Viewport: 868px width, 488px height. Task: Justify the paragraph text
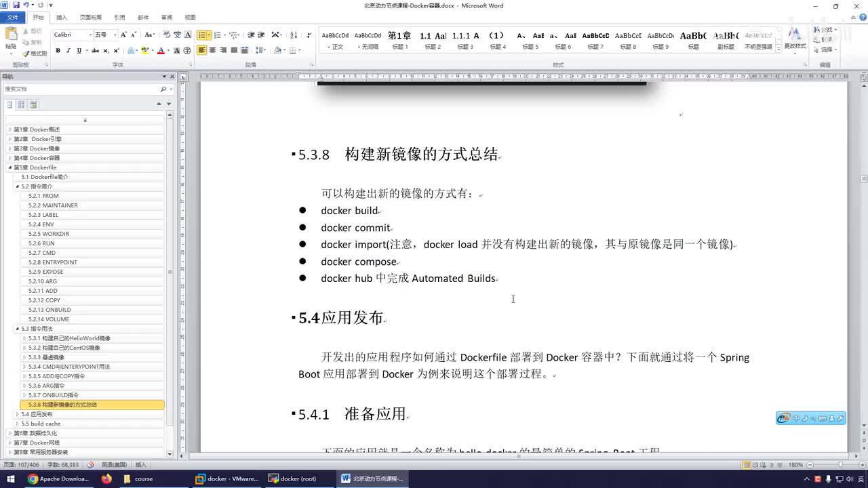[x=234, y=50]
